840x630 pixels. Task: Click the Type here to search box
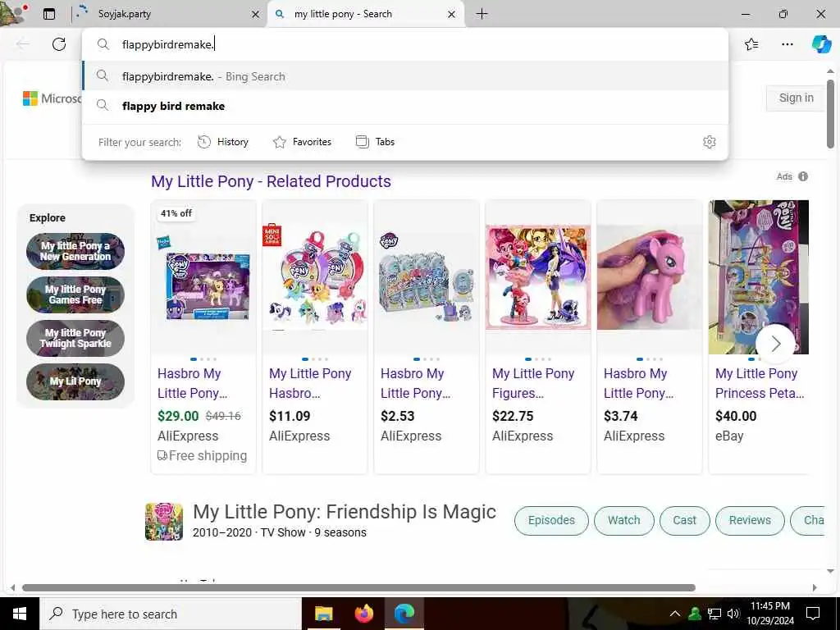171,614
